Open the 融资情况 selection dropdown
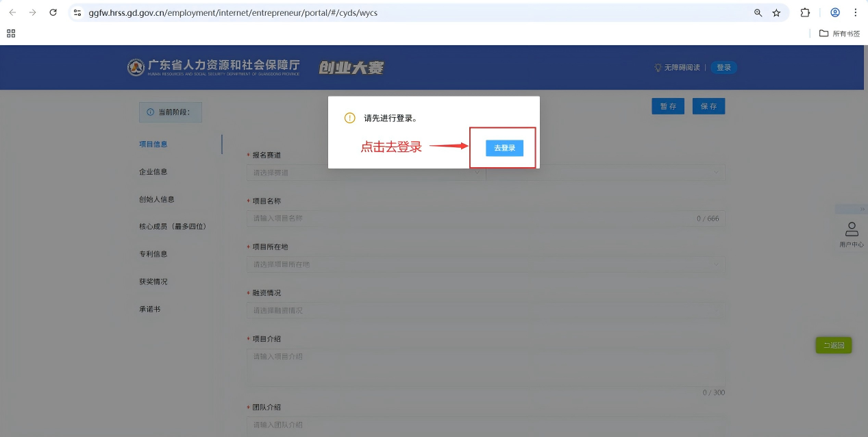The width and height of the screenshot is (868, 437). coord(486,310)
